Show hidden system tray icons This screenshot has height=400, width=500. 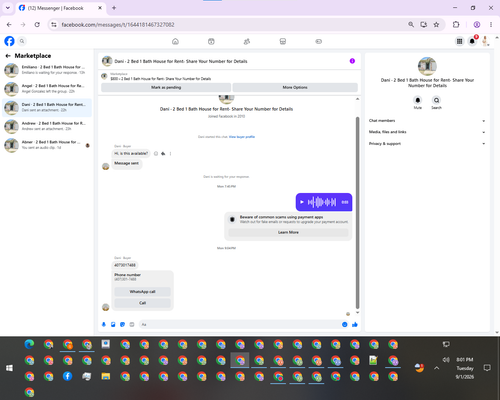(437, 368)
